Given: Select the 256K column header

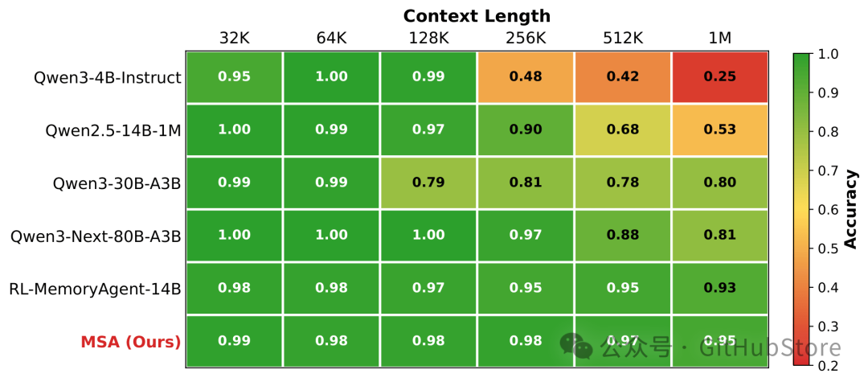Looking at the screenshot, I should 526,38.
